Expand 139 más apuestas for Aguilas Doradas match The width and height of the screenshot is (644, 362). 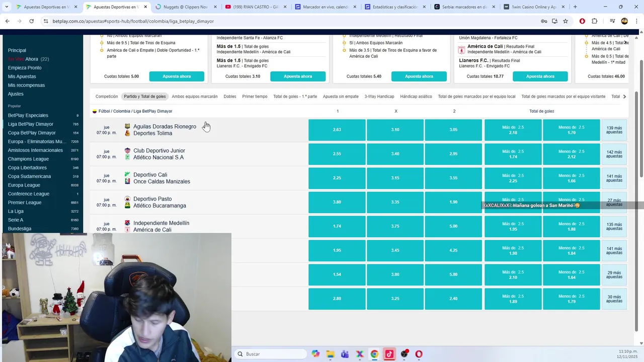pos(614,130)
